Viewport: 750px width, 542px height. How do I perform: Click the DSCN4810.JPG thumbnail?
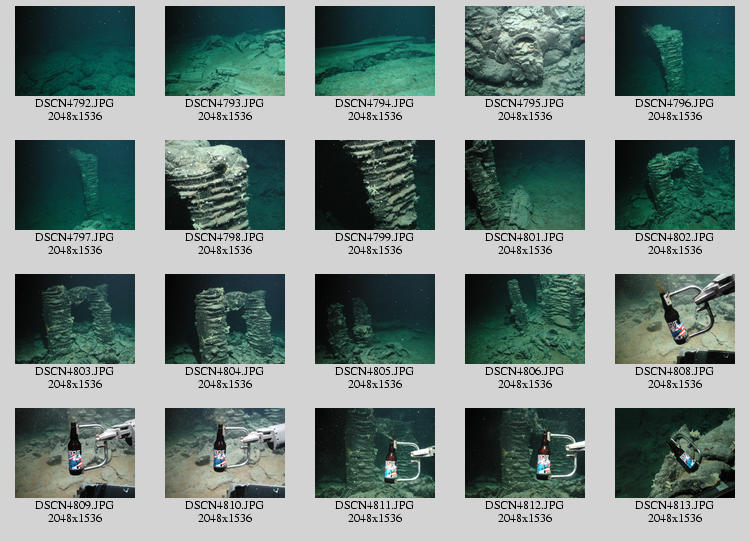(225, 453)
